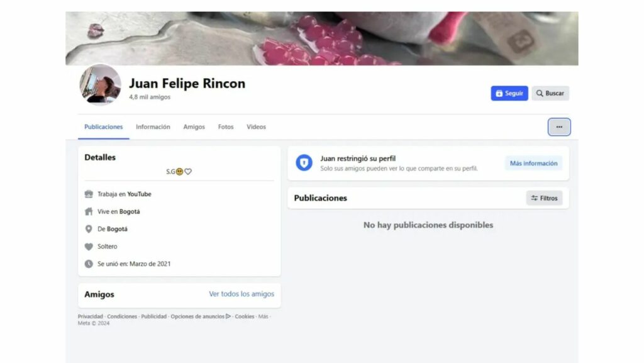The width and height of the screenshot is (644, 363).
Task: Switch to the Información tab
Action: point(153,127)
